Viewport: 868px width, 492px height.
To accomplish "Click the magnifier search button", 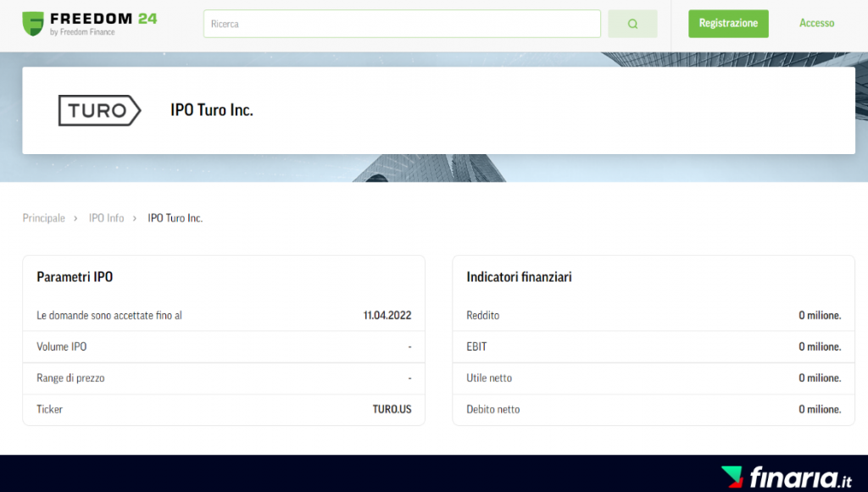I will [632, 24].
